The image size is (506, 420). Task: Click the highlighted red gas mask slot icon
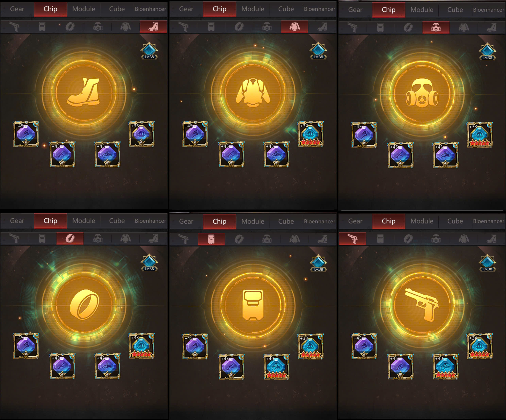coord(436,27)
